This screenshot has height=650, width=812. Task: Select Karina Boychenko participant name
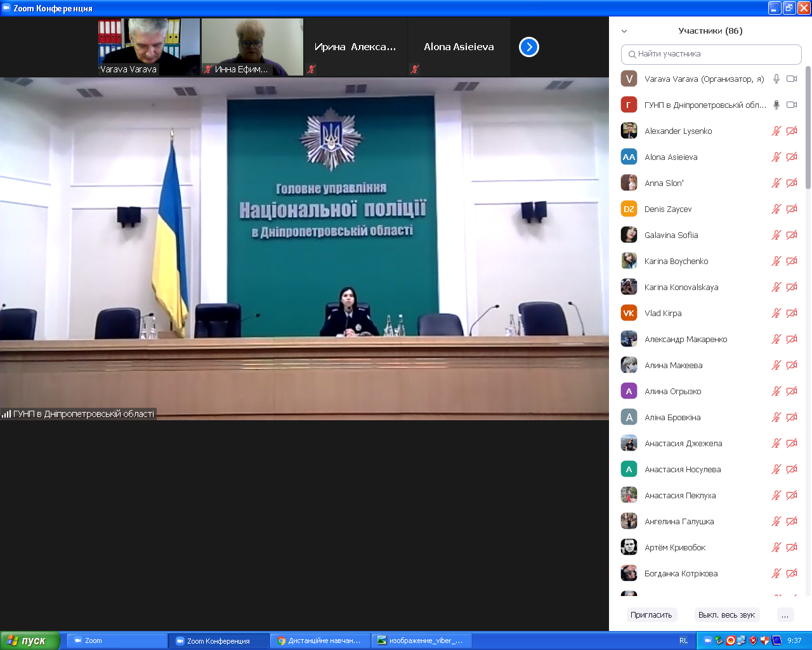(x=676, y=261)
